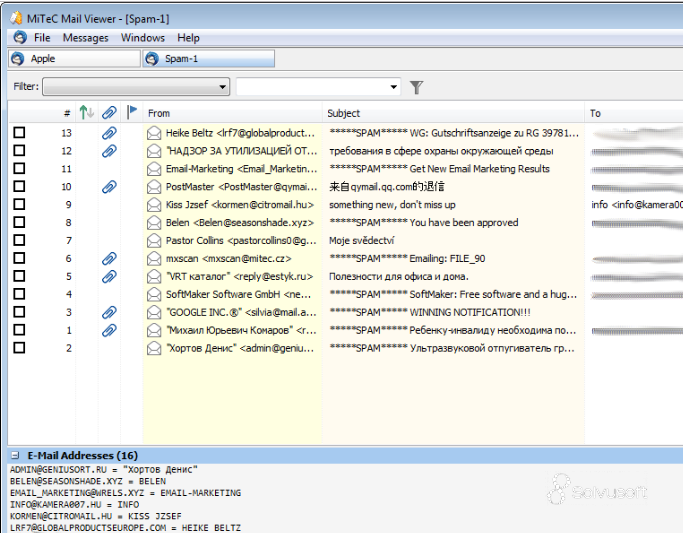Click address line BELEN@SEASONSHADE.XYZ = BELEN
This screenshot has width=683, height=533.
(x=88, y=481)
